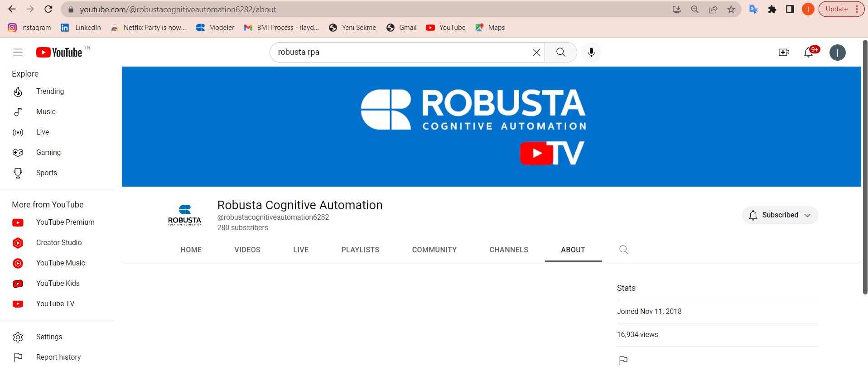Click the YouTube logo home link

pos(59,53)
